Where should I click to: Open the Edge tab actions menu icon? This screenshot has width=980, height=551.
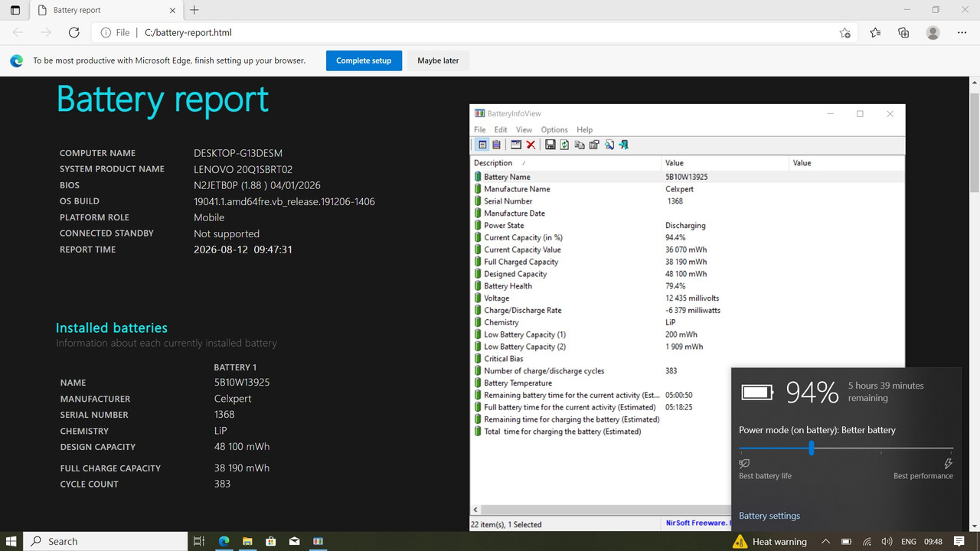coord(15,11)
